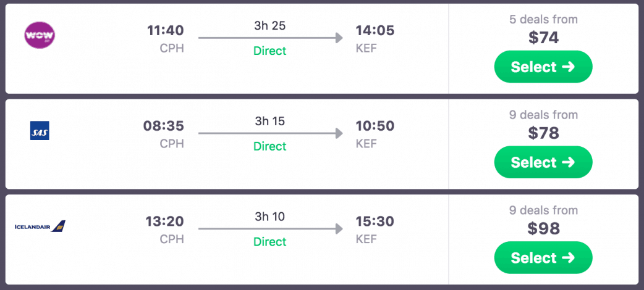644x290 pixels.
Task: Open the '9 deals from' $98 price
Action: pos(544,229)
